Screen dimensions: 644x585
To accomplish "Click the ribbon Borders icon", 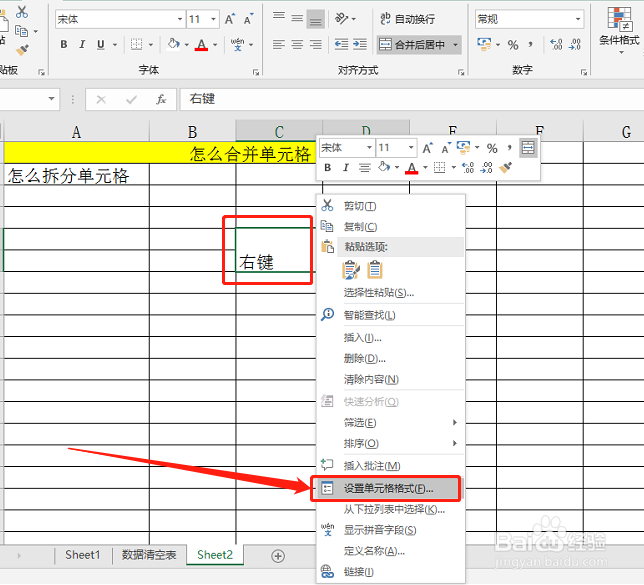I will pyautogui.click(x=136, y=44).
